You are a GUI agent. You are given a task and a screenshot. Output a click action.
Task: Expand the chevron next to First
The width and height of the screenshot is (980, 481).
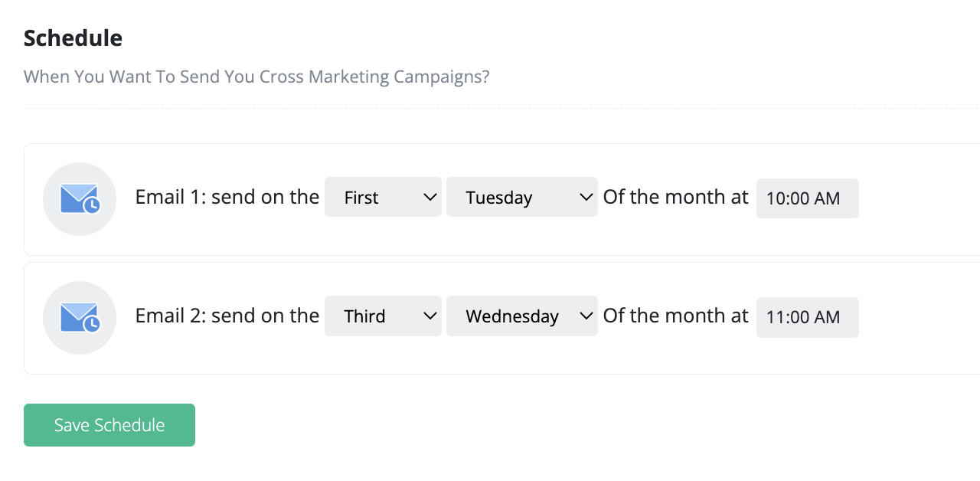(x=429, y=197)
